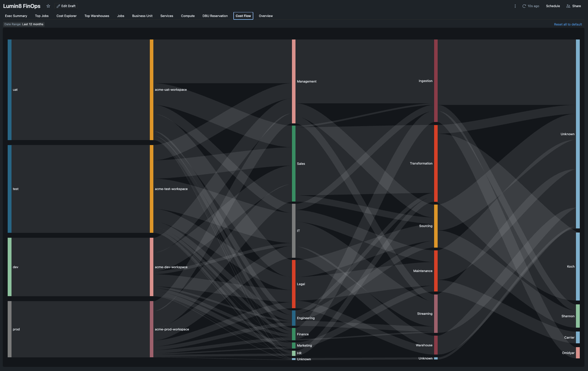Go to the Overview tab
Viewport: 588px width, 371px height.
(266, 16)
